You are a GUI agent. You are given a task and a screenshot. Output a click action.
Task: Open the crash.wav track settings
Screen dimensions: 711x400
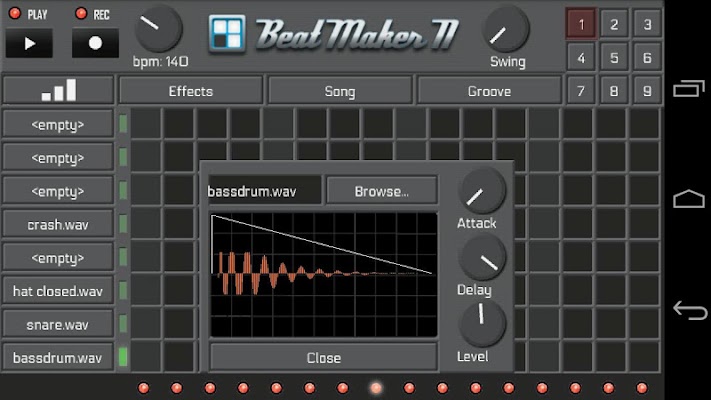[58, 224]
